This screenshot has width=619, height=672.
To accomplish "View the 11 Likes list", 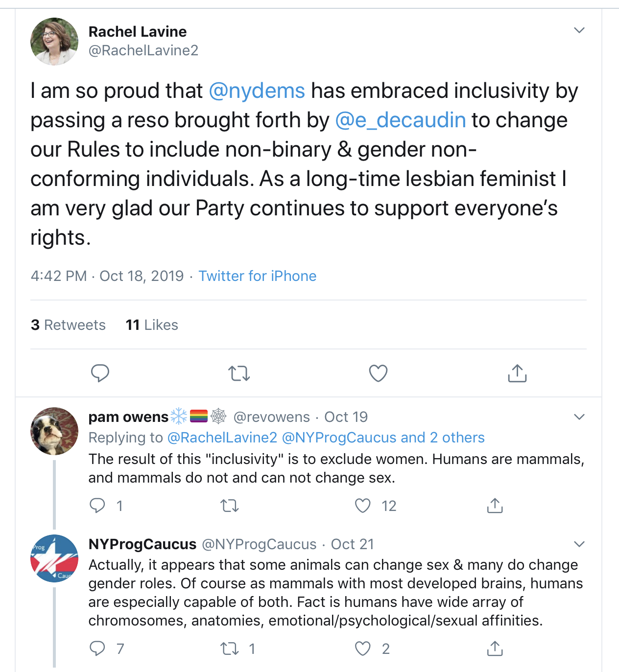I will pyautogui.click(x=152, y=325).
